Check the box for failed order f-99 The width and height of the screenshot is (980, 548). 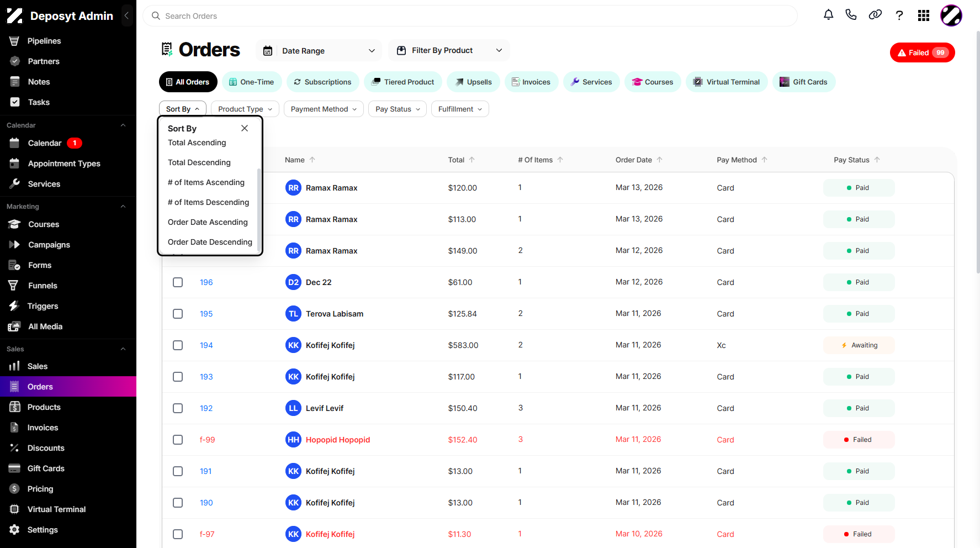point(178,440)
